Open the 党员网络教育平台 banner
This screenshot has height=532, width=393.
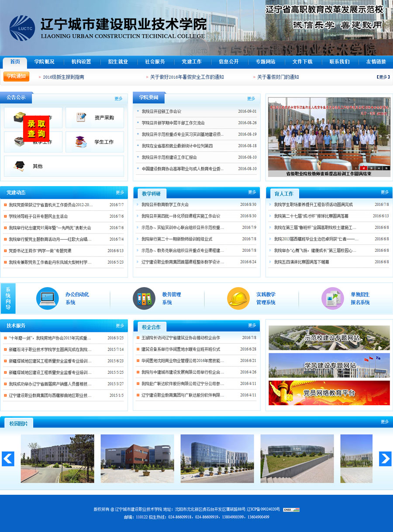(x=329, y=393)
